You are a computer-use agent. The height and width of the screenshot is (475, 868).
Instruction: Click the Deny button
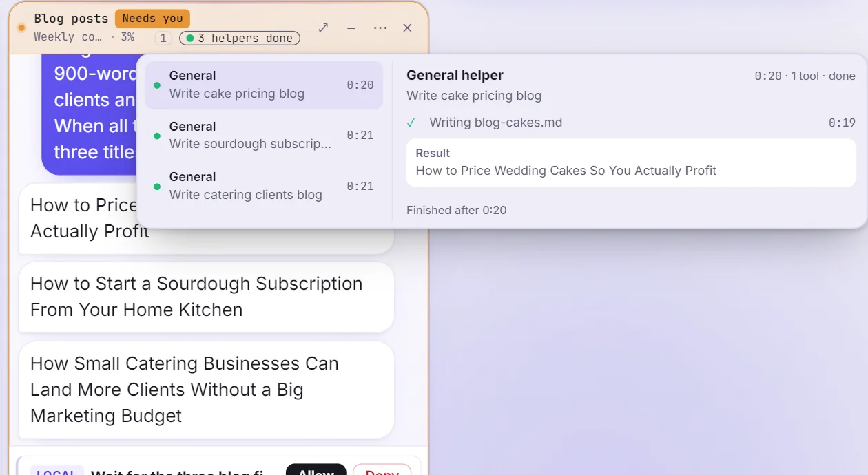(x=382, y=469)
